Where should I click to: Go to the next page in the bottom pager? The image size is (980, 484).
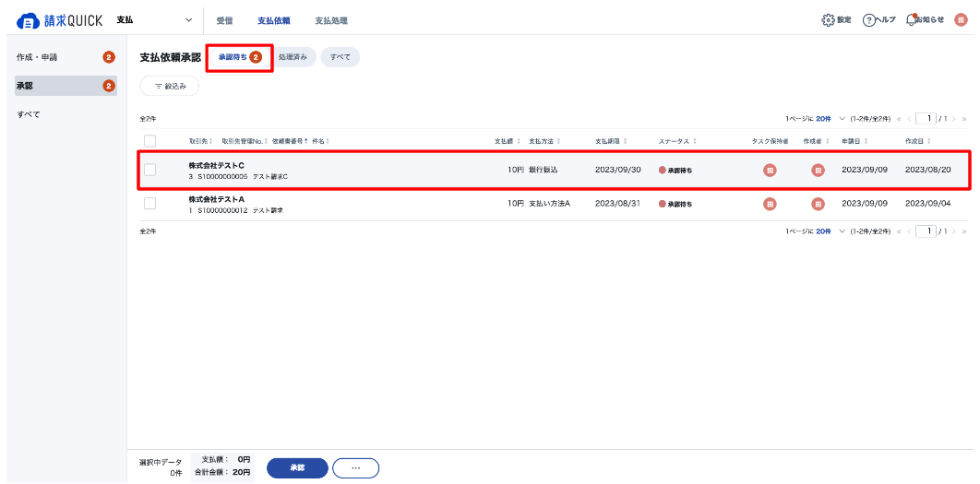coord(954,231)
